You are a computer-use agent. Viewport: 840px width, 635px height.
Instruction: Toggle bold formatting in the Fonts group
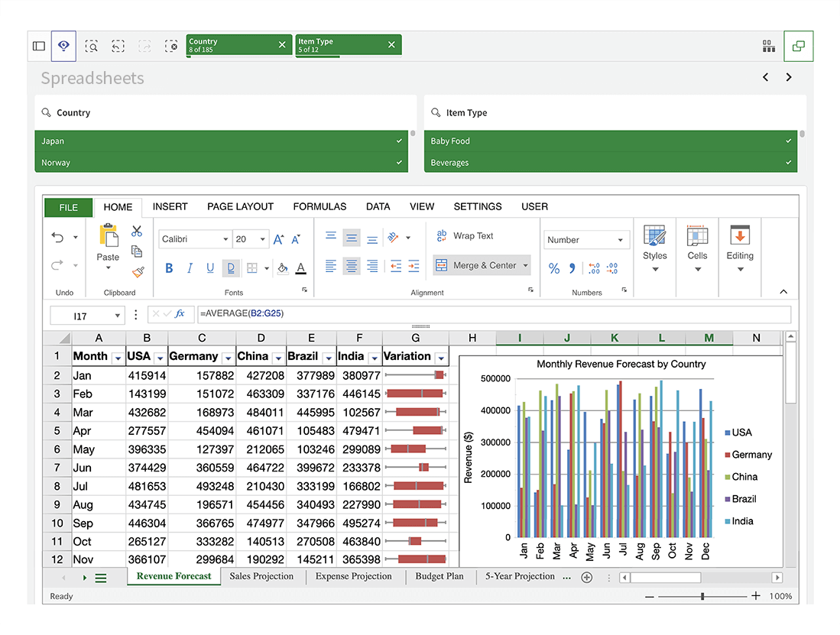[168, 269]
